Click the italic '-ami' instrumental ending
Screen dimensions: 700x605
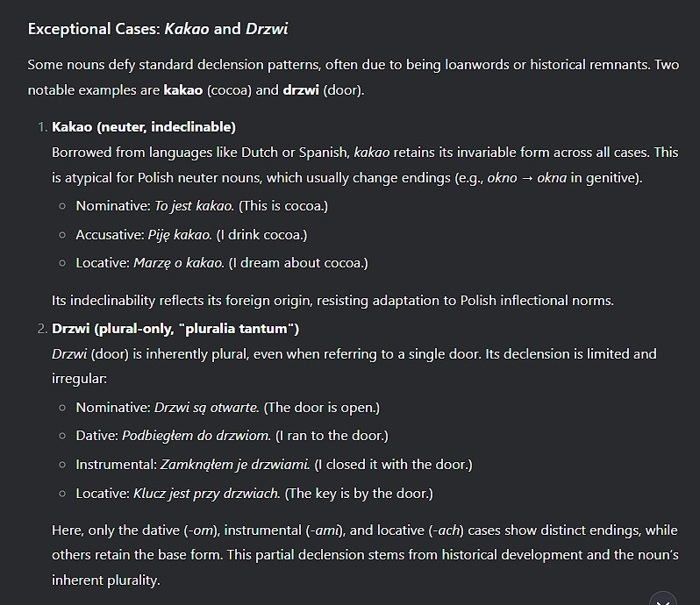[x=324, y=530]
